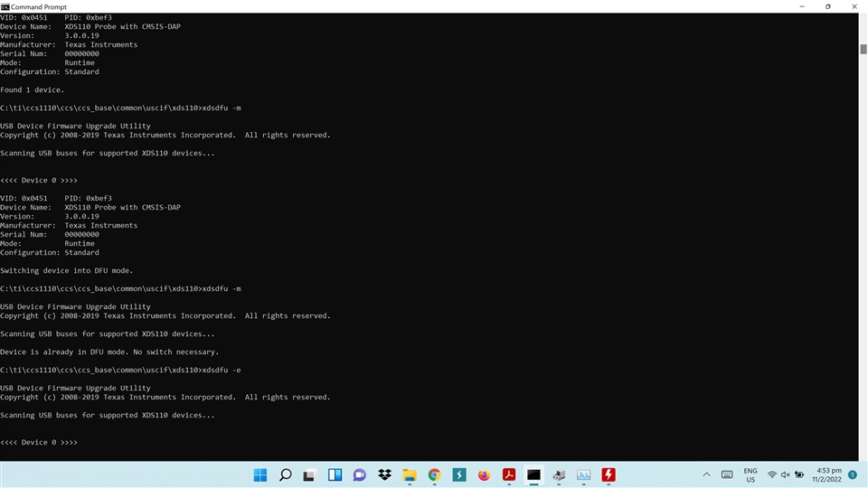Click 'Found 1 device.' text
The height and width of the screenshot is (488, 868).
coord(33,89)
